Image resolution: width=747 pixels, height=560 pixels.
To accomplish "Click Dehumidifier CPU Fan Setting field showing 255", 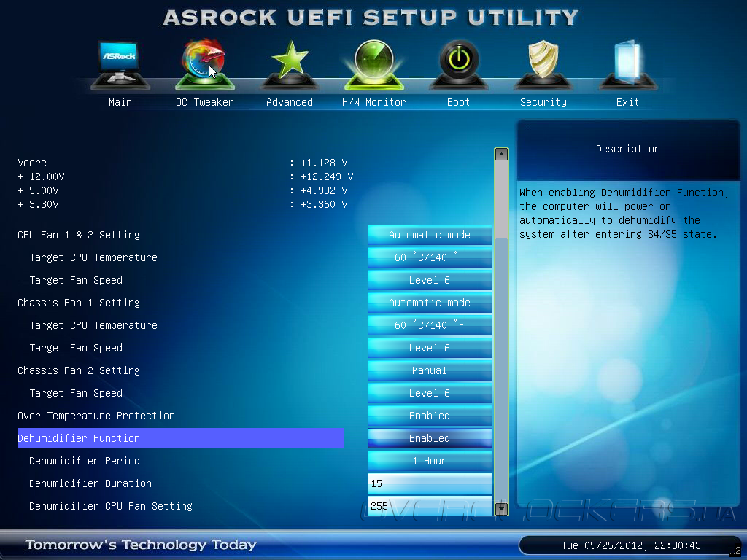I will tap(429, 506).
